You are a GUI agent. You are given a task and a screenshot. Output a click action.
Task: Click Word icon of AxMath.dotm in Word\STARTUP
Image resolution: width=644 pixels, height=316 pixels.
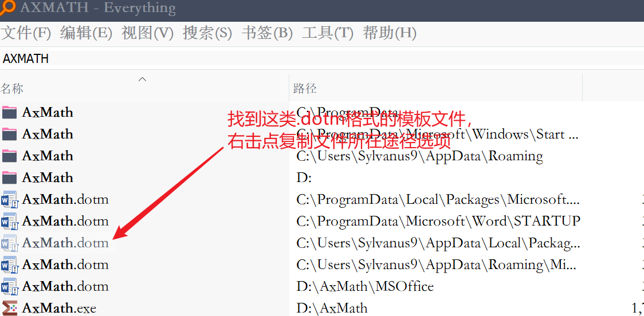pyautogui.click(x=9, y=221)
